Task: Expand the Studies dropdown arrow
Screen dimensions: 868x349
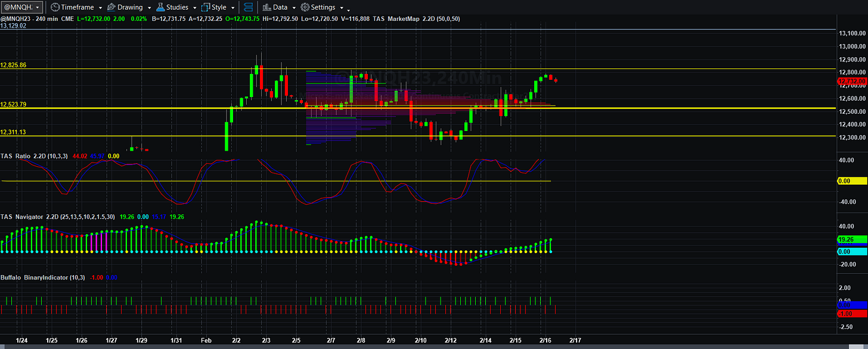Action: point(194,8)
